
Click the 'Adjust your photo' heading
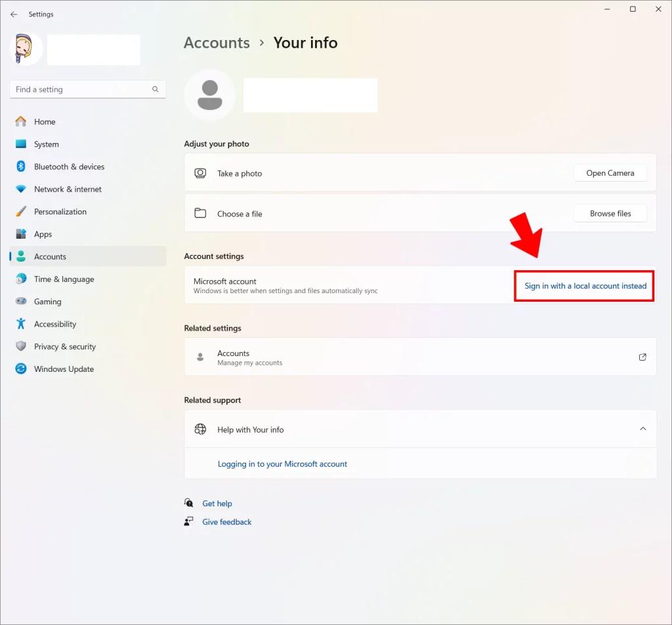tap(217, 144)
